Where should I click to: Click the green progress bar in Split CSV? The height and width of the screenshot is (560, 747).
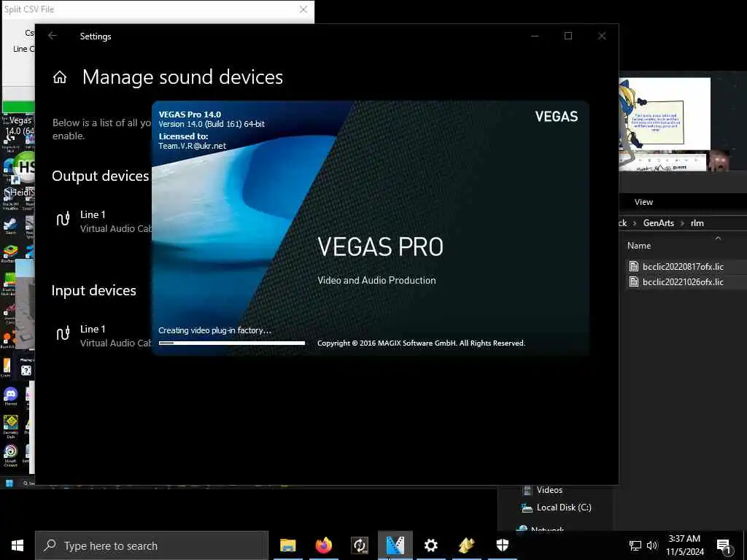click(x=18, y=106)
